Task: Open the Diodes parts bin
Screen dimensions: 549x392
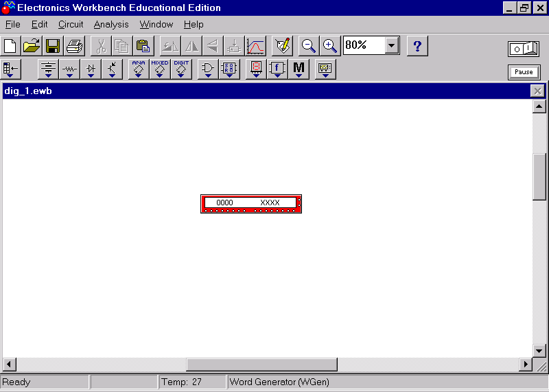Action: coord(91,69)
